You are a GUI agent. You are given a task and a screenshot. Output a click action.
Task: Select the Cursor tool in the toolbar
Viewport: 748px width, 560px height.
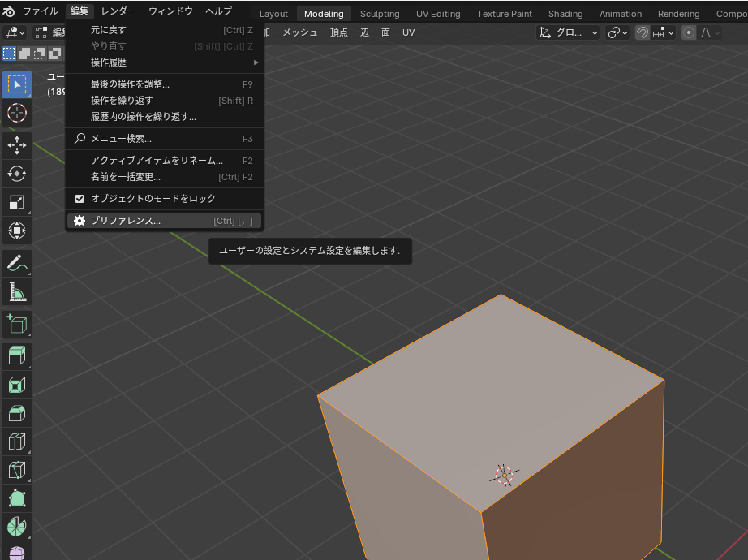tap(16, 113)
